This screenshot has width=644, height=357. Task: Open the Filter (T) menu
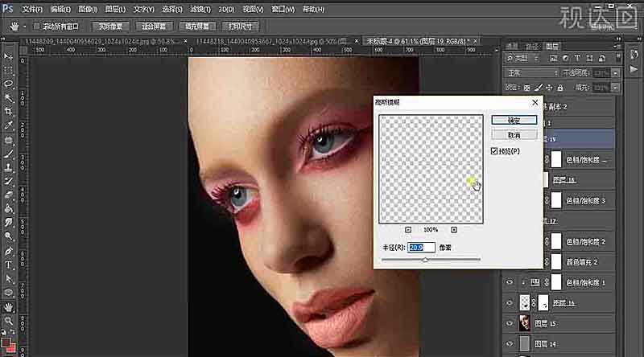point(200,9)
